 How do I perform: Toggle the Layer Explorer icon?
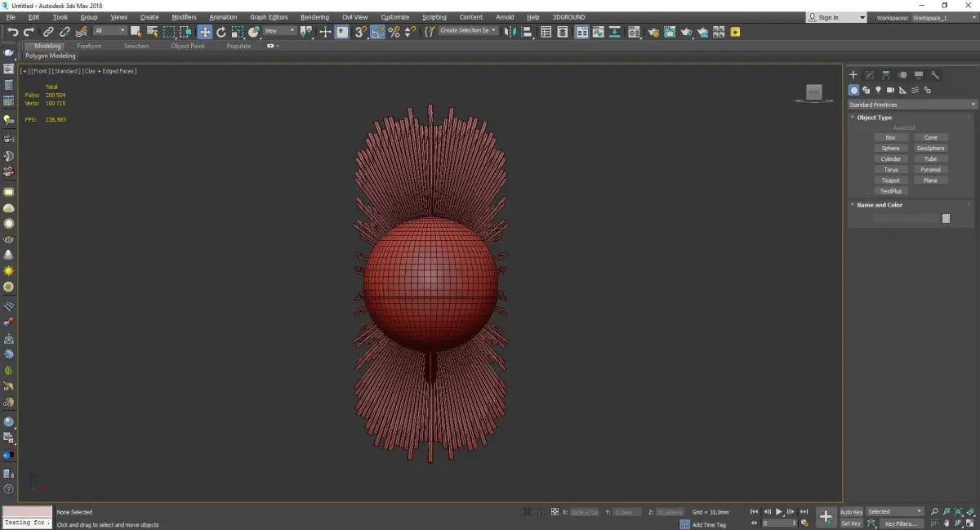(563, 32)
